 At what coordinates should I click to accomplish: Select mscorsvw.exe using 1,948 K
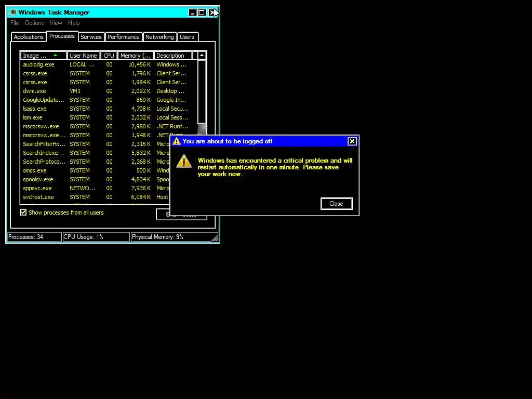pos(95,135)
